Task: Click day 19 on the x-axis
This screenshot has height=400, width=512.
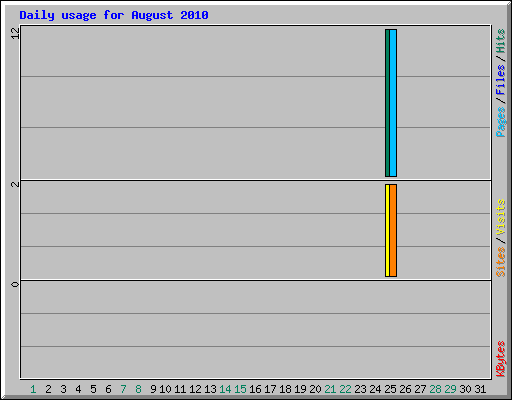Action: [300, 389]
